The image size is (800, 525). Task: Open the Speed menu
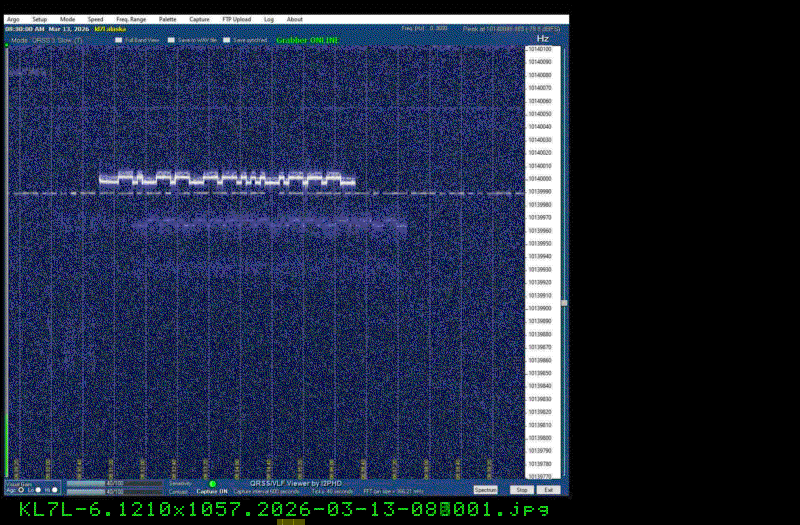coord(95,19)
